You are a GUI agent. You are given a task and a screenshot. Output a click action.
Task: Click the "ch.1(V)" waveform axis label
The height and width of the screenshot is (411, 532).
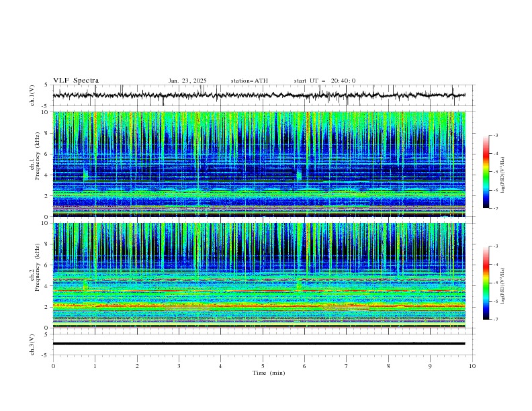point(32,95)
